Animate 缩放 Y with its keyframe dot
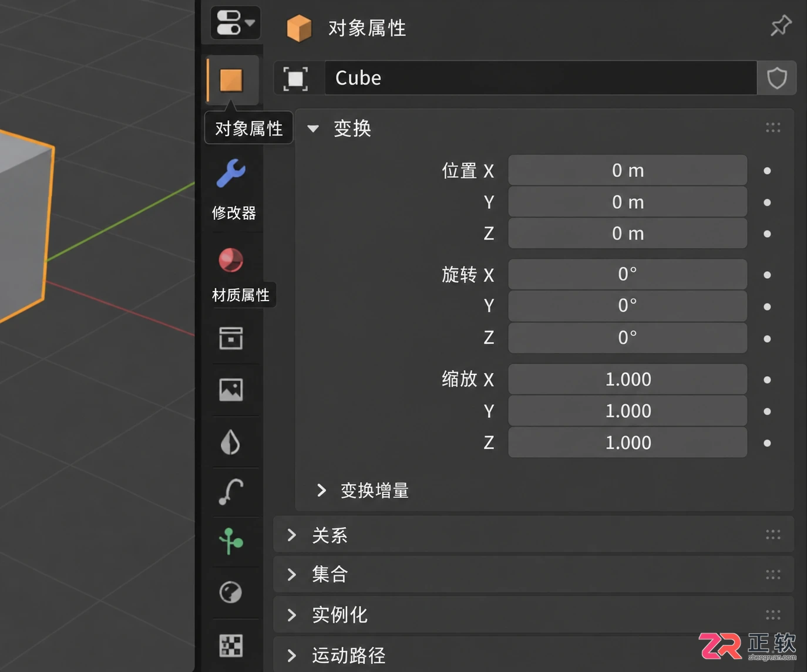This screenshot has height=672, width=807. 767,411
